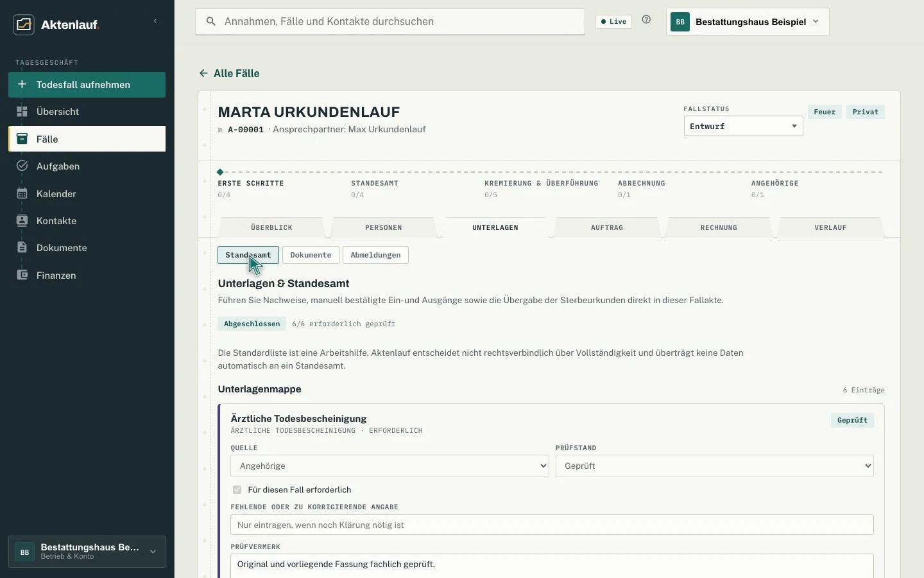Open Finanzen in the sidebar
This screenshot has height=578, width=924.
[87, 275]
